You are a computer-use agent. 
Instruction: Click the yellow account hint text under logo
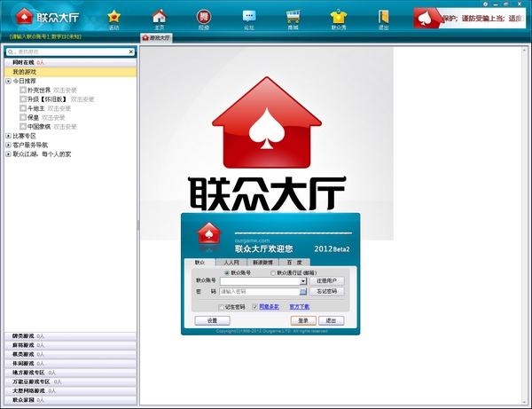45,36
